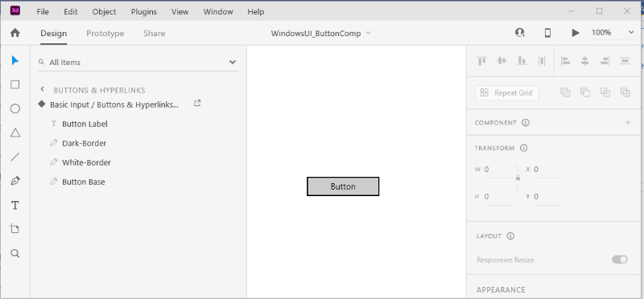
Task: Select the Zoom magnifier tool
Action: point(14,253)
